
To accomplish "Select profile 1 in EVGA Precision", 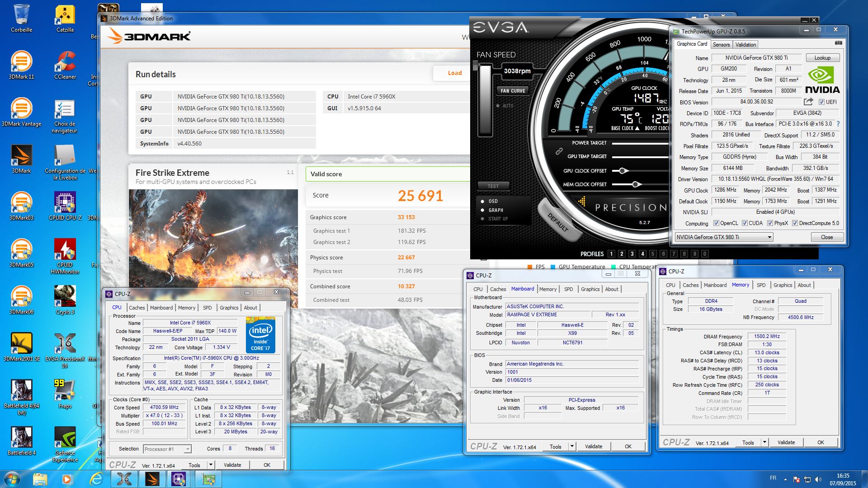I will [x=611, y=254].
